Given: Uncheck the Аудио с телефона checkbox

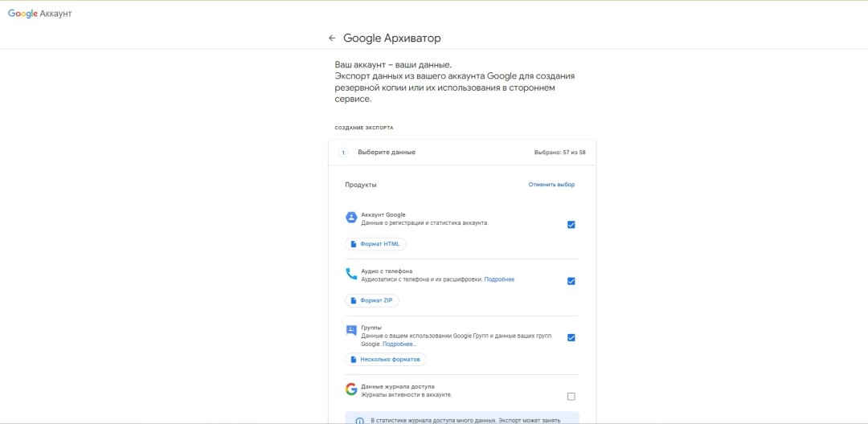Looking at the screenshot, I should click(x=571, y=281).
